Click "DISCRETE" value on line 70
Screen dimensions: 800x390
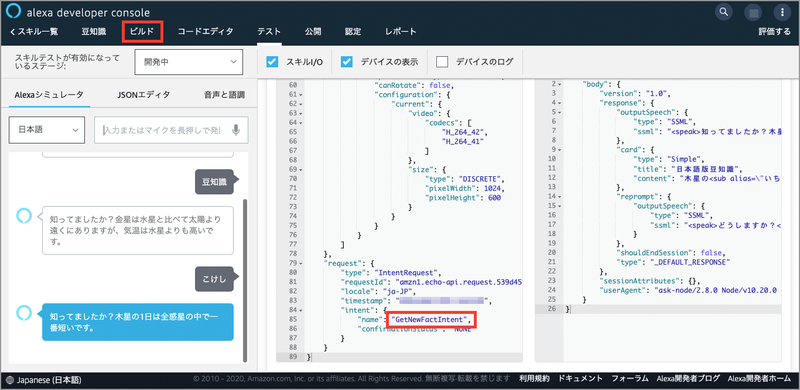[x=481, y=179]
